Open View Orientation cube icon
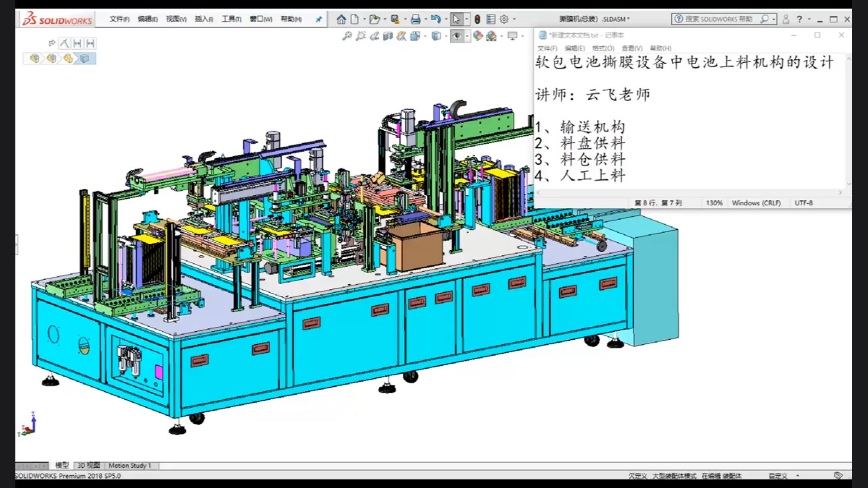 pos(415,36)
